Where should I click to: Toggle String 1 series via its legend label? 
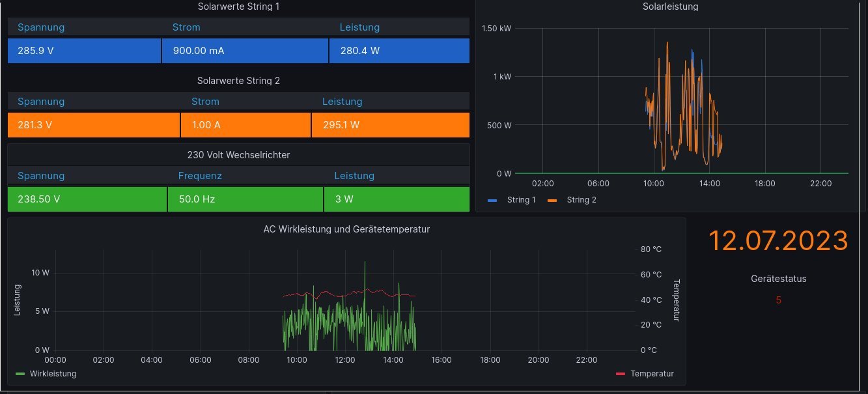[x=521, y=200]
